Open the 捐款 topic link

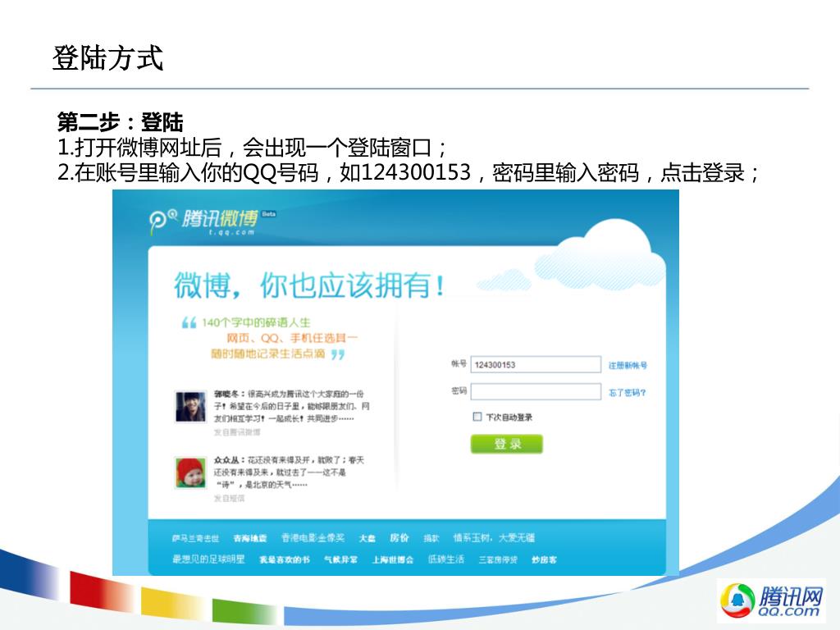point(431,538)
